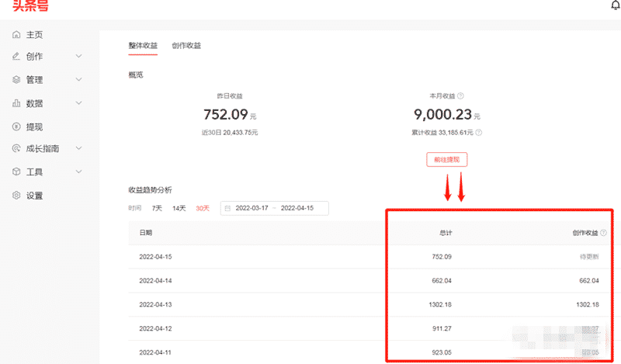Viewport: 621px width, 364px height.
Task: Click 662.04 in the 创作收益 column
Action: click(589, 280)
